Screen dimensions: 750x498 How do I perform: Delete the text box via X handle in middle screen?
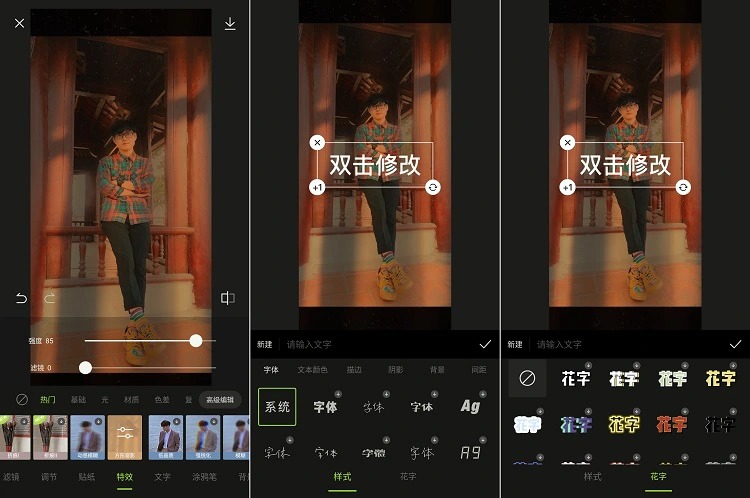(317, 143)
